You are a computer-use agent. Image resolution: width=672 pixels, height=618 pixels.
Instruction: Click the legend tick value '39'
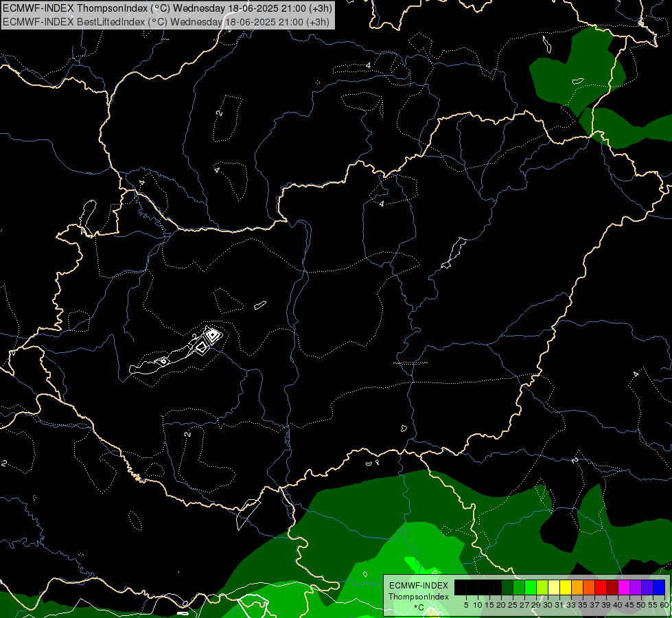pos(606,605)
